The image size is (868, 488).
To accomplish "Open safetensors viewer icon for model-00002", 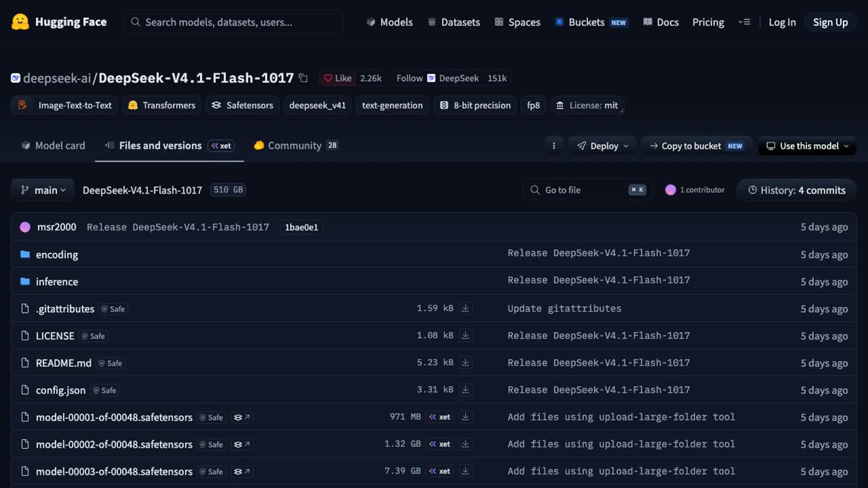I will (242, 444).
